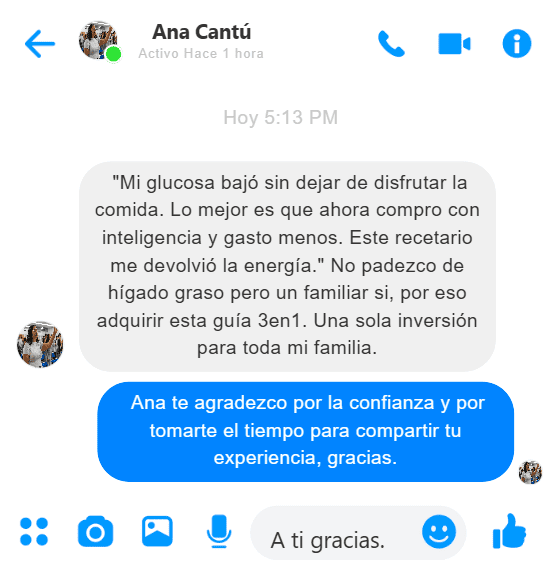Click the sender avatar beside the gray message
Image resolution: width=557 pixels, height=574 pixels.
[x=40, y=344]
